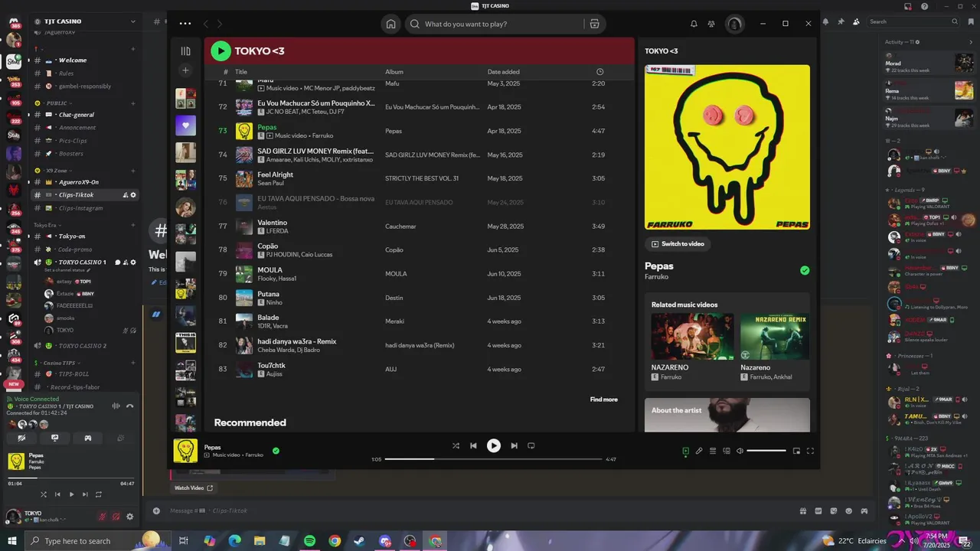Viewport: 980px width, 551px height.
Task: Share your screen in Discord voice panel
Action: pyautogui.click(x=54, y=439)
